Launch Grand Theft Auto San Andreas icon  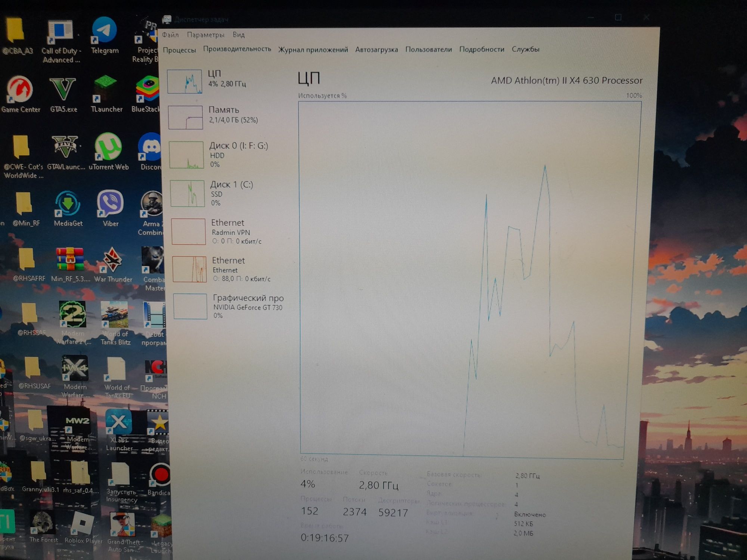[123, 532]
